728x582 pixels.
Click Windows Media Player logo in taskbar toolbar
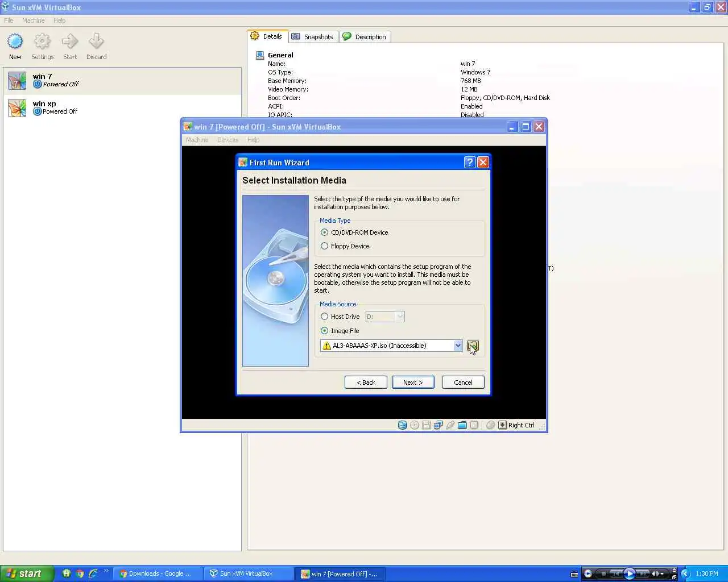(x=588, y=573)
